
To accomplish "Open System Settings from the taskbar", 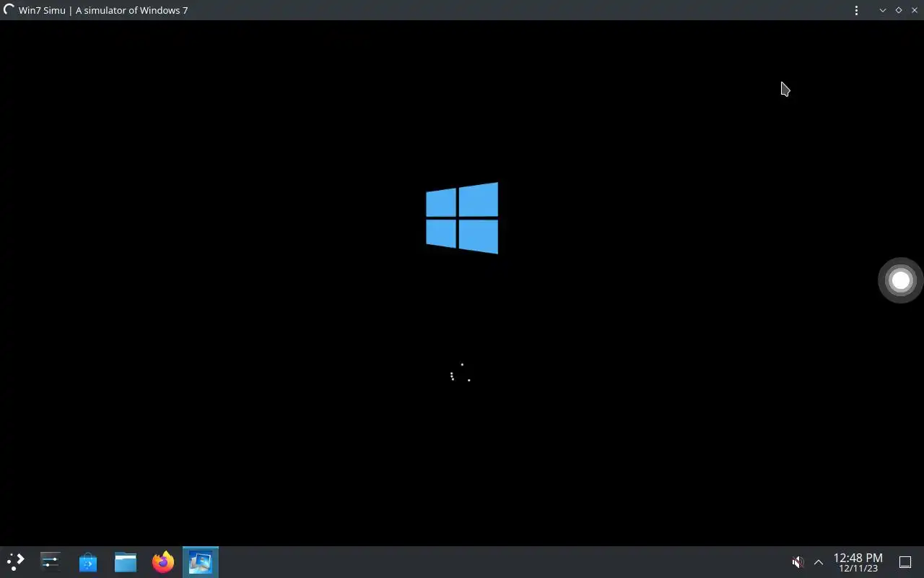I will 51,561.
